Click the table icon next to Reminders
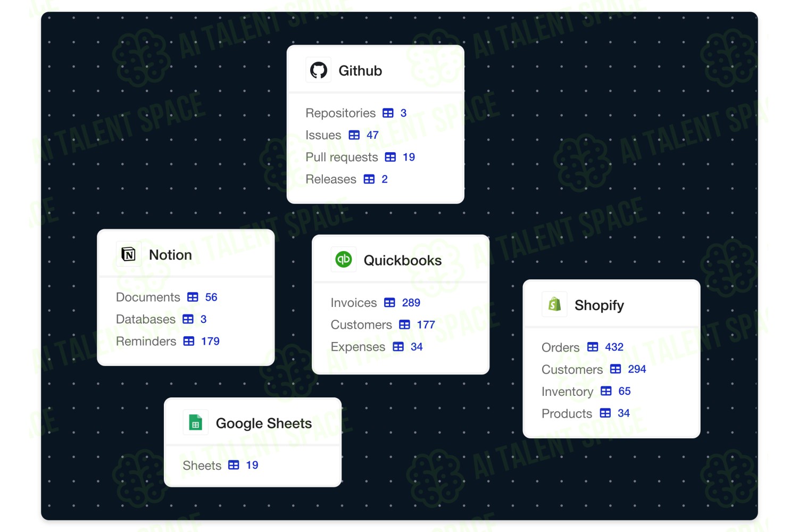 (x=189, y=341)
